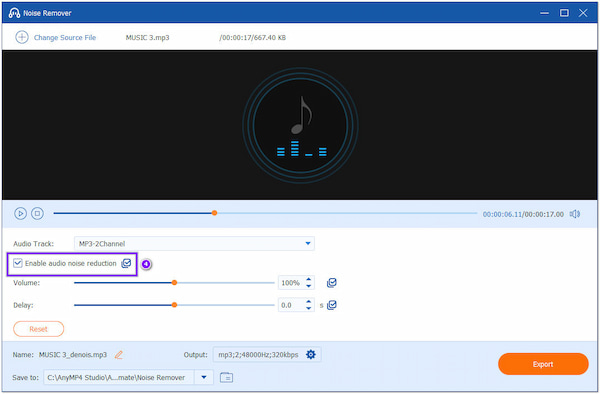Click the file duration and size text
Image resolution: width=600 pixels, height=394 pixels.
click(253, 37)
